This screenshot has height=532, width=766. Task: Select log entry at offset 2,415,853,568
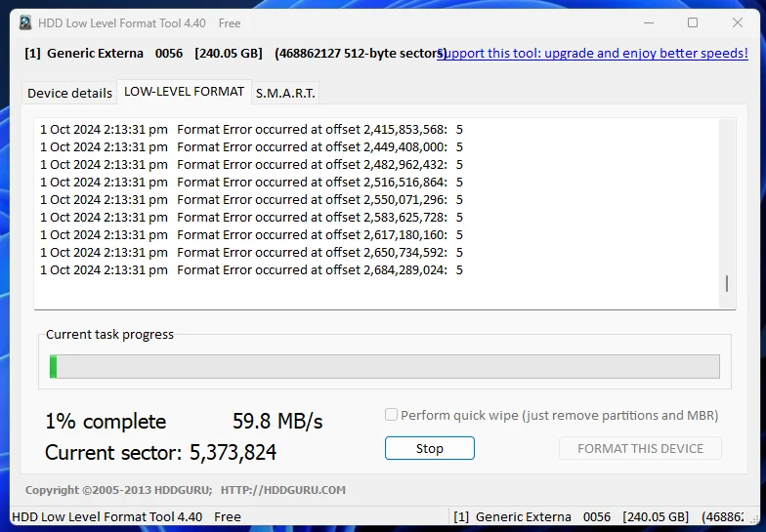point(251,129)
